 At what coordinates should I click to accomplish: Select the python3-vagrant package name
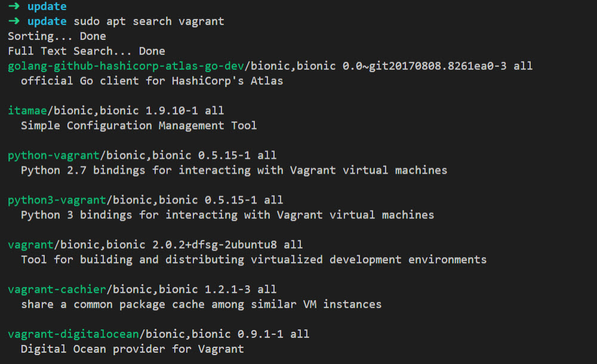point(57,200)
